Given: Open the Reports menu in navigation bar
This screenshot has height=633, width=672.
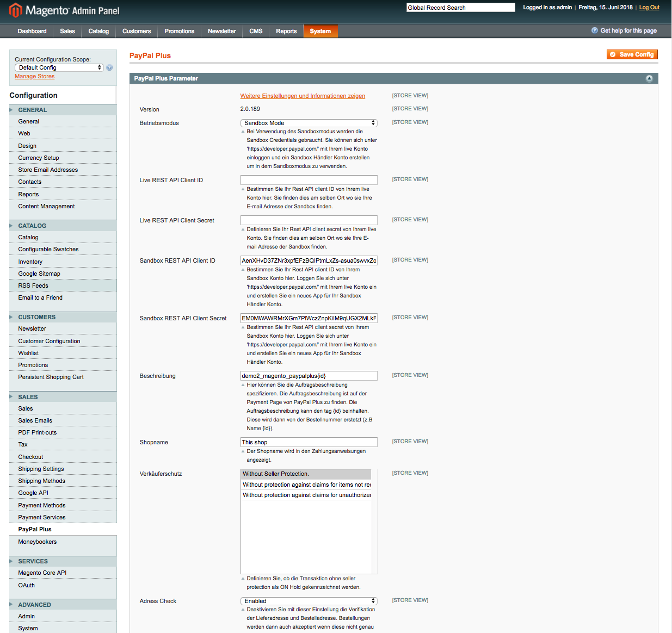Looking at the screenshot, I should coord(286,31).
